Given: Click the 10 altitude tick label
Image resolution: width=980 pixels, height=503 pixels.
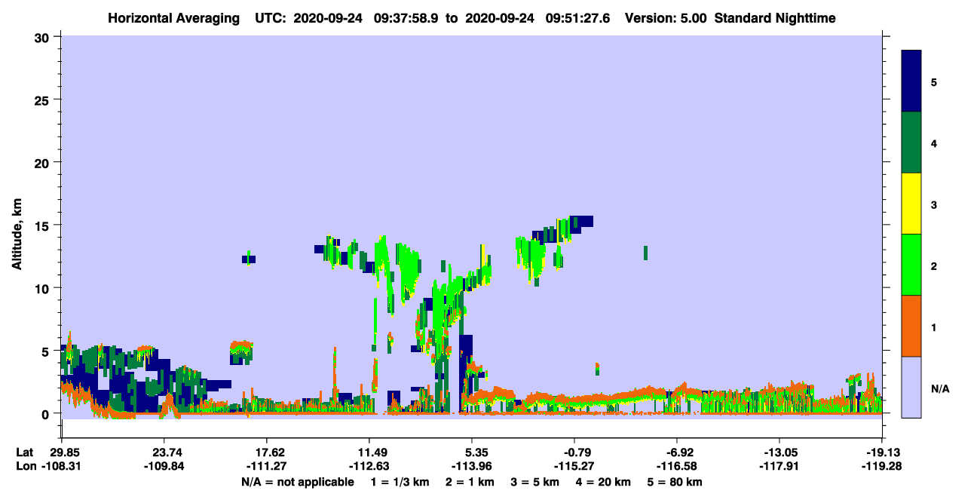Looking at the screenshot, I should 44,288.
